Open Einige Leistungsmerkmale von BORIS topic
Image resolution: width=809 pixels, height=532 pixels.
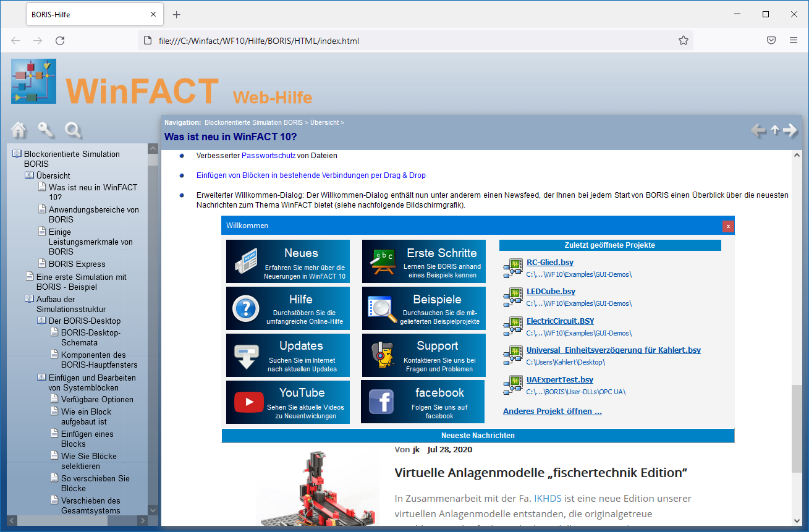coord(91,242)
